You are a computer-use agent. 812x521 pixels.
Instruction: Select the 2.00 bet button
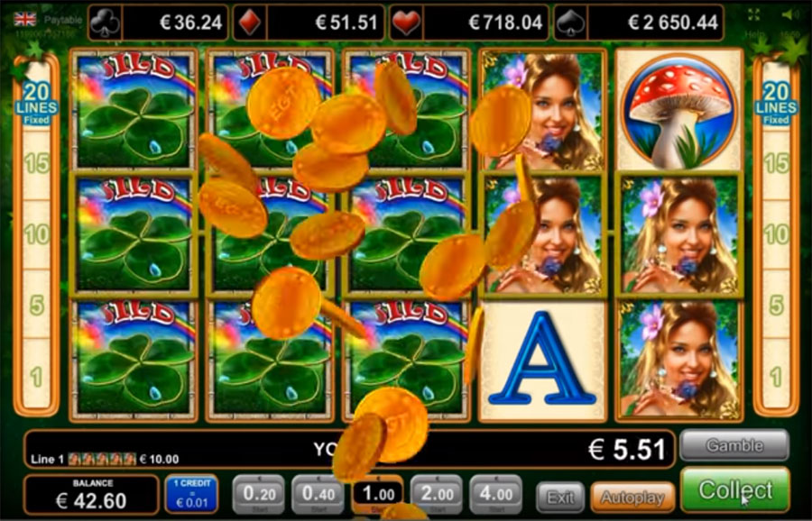tap(438, 494)
